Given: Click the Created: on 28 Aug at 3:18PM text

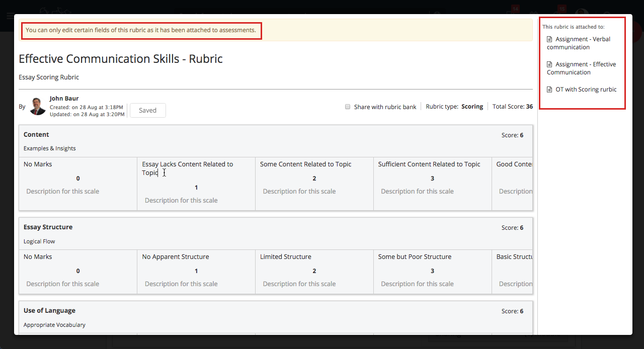Looking at the screenshot, I should pos(87,108).
